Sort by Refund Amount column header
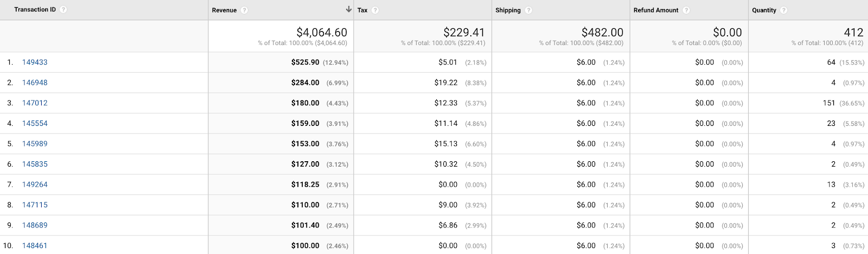 click(656, 10)
